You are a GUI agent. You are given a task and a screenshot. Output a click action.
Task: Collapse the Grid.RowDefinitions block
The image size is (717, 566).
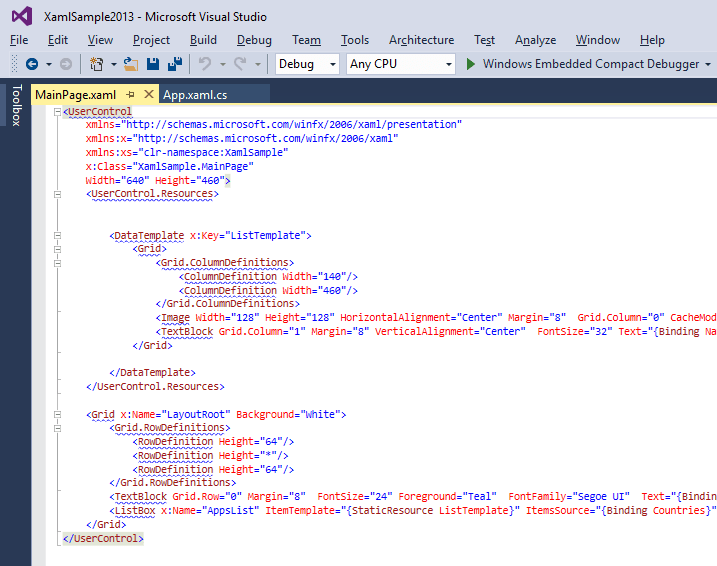57,428
